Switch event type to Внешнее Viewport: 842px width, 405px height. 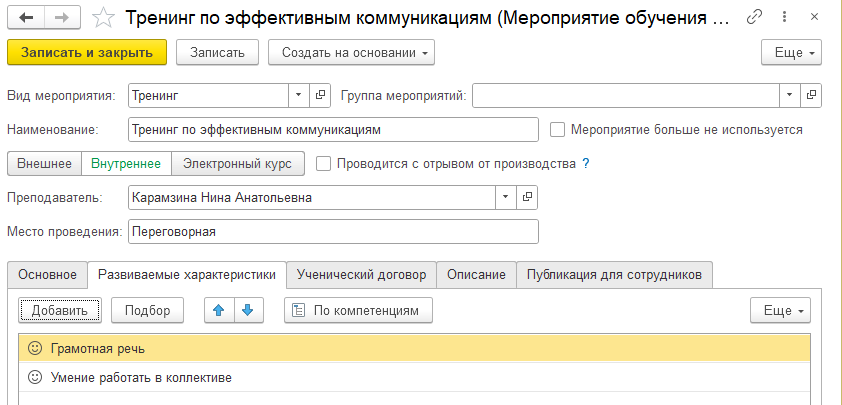tap(45, 164)
